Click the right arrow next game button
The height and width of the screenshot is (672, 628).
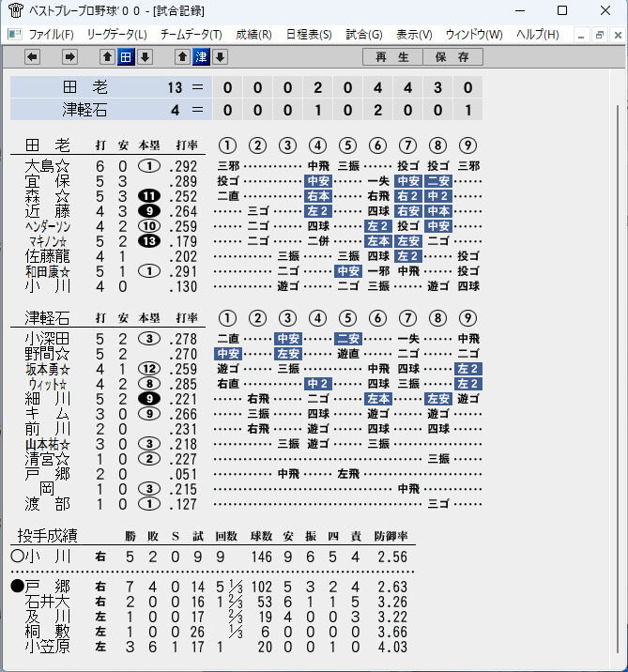(x=69, y=57)
